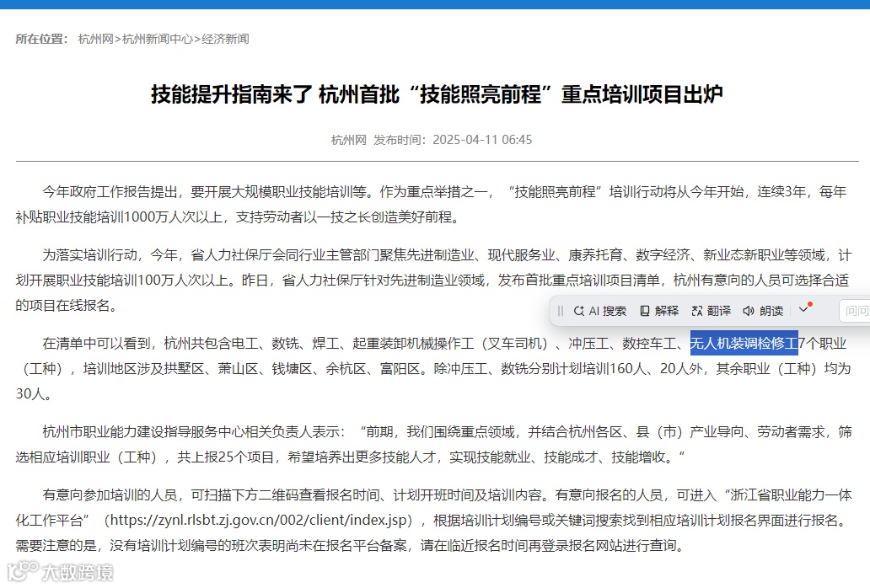Viewport: 870px width, 588px height.
Task: Open the 杭州新闻中心 breadcrumb link
Action: pyautogui.click(x=157, y=39)
